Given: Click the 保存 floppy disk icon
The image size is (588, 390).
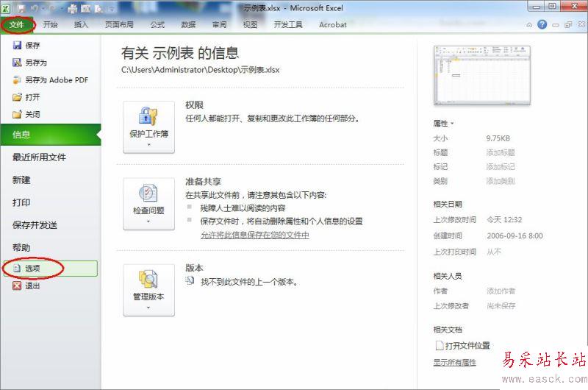Looking at the screenshot, I should pyautogui.click(x=17, y=46).
